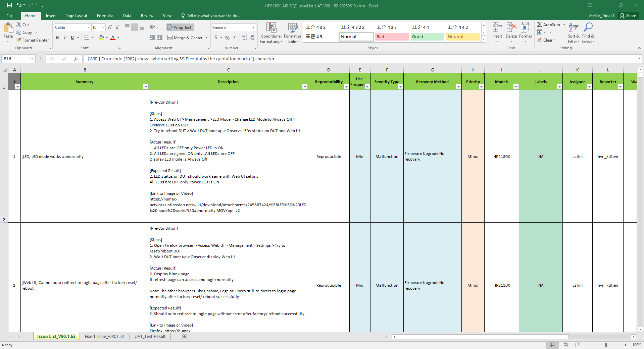Image resolution: width=644 pixels, height=349 pixels.
Task: Open Format as Table gallery
Action: tap(293, 33)
